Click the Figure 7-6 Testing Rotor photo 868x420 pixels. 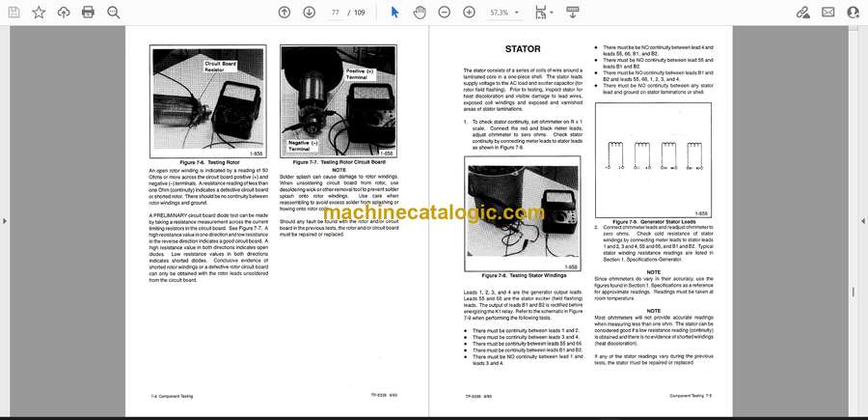[207, 101]
